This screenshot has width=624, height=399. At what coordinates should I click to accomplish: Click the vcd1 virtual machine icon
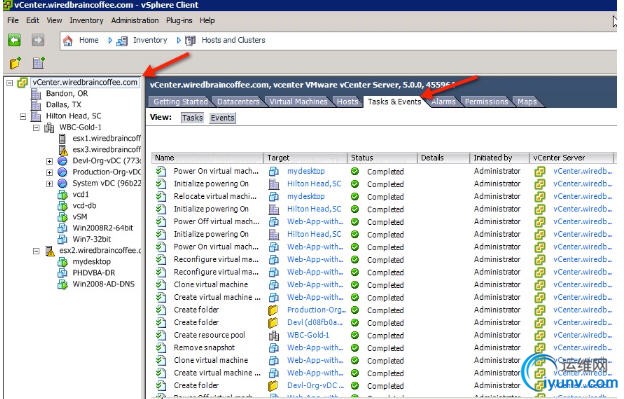point(62,195)
